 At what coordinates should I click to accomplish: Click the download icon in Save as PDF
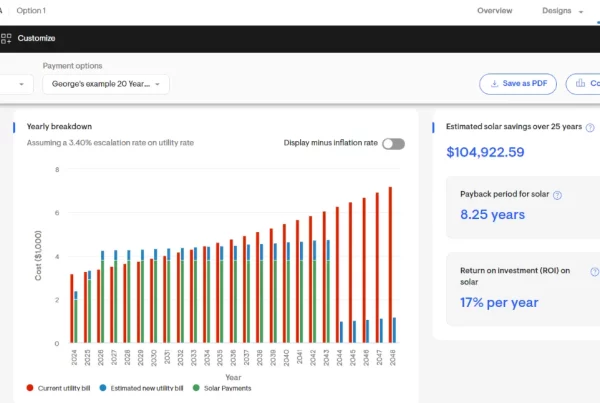coord(495,84)
